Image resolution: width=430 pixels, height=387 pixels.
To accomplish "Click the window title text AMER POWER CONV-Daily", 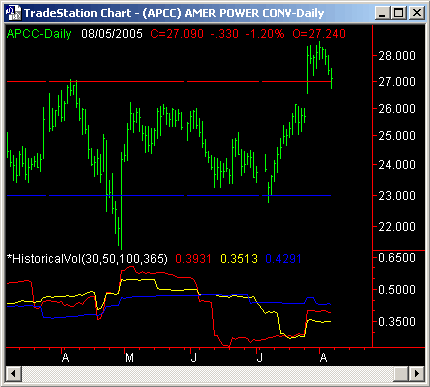I will pyautogui.click(x=254, y=13).
